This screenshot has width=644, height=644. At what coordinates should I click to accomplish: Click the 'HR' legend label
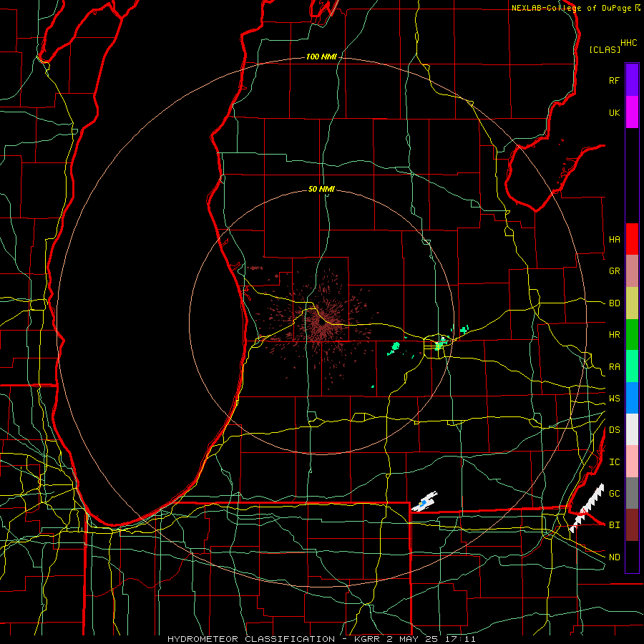[x=614, y=335]
